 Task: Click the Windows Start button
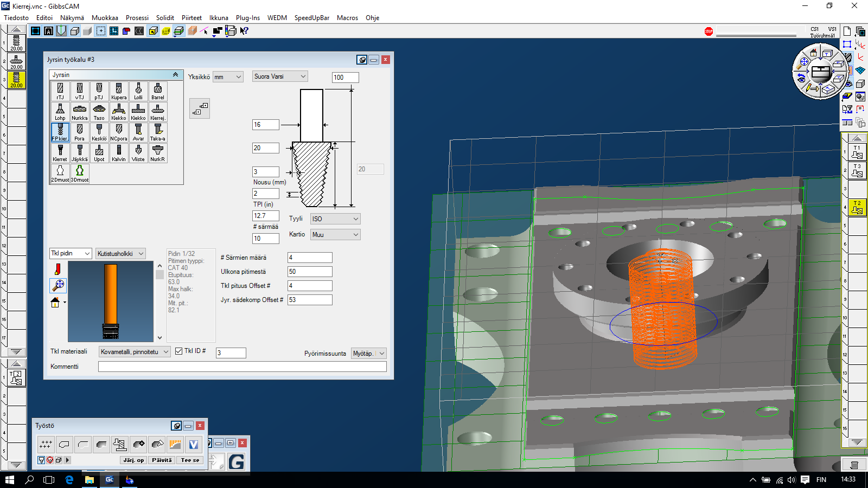[9, 480]
